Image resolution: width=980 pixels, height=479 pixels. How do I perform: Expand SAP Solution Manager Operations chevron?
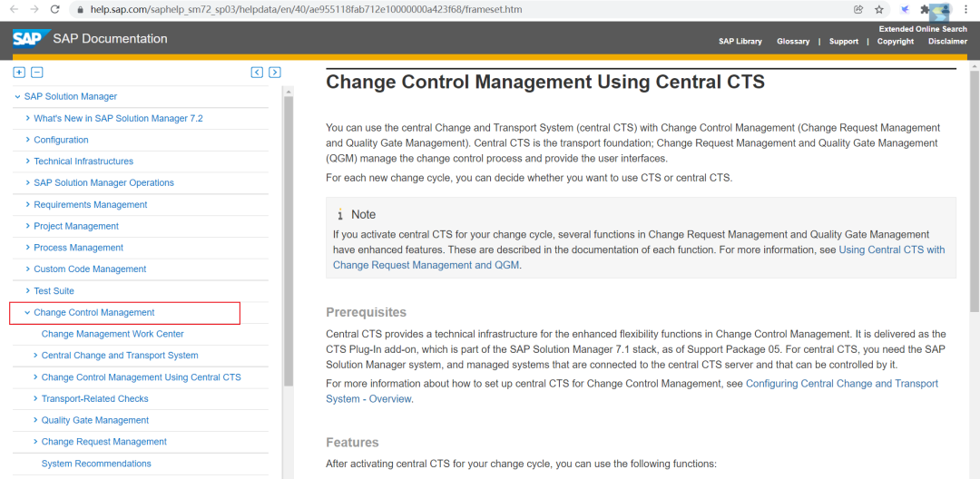tap(27, 183)
